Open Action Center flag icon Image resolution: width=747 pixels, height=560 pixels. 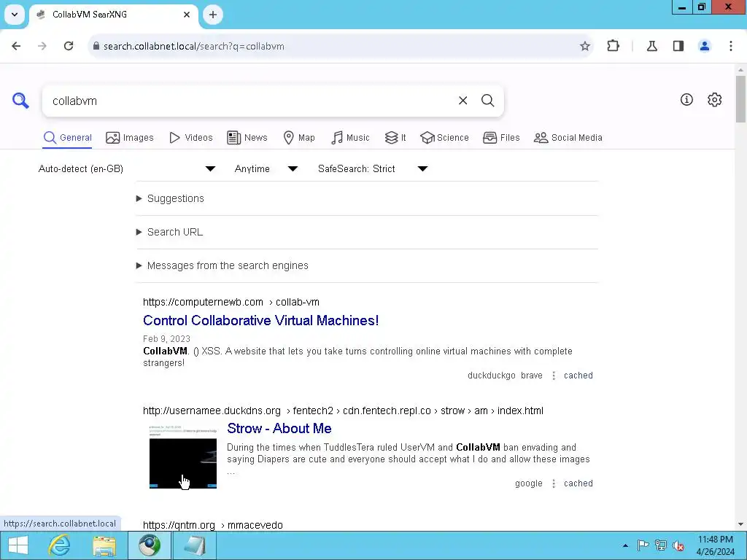pyautogui.click(x=643, y=545)
